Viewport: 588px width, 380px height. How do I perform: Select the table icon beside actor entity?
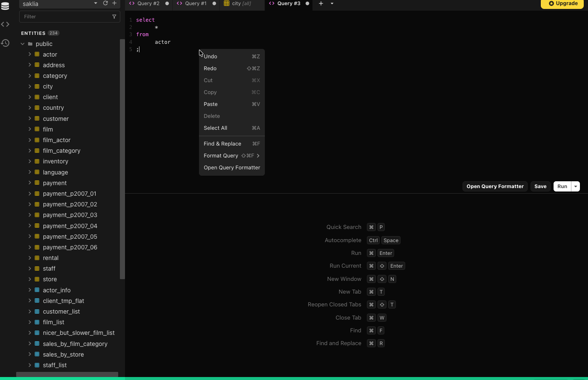click(36, 54)
